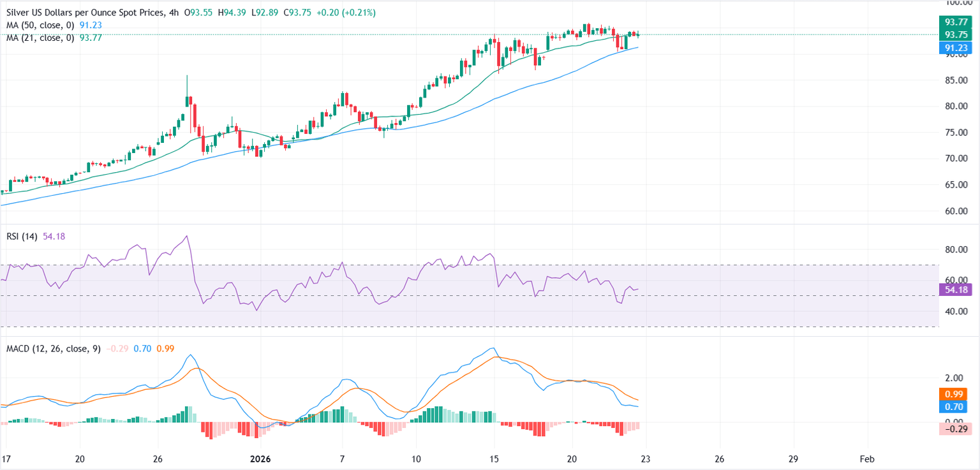Image resolution: width=980 pixels, height=470 pixels.
Task: Open the MACD (12, 26, close, 9) legend
Action: pos(54,349)
